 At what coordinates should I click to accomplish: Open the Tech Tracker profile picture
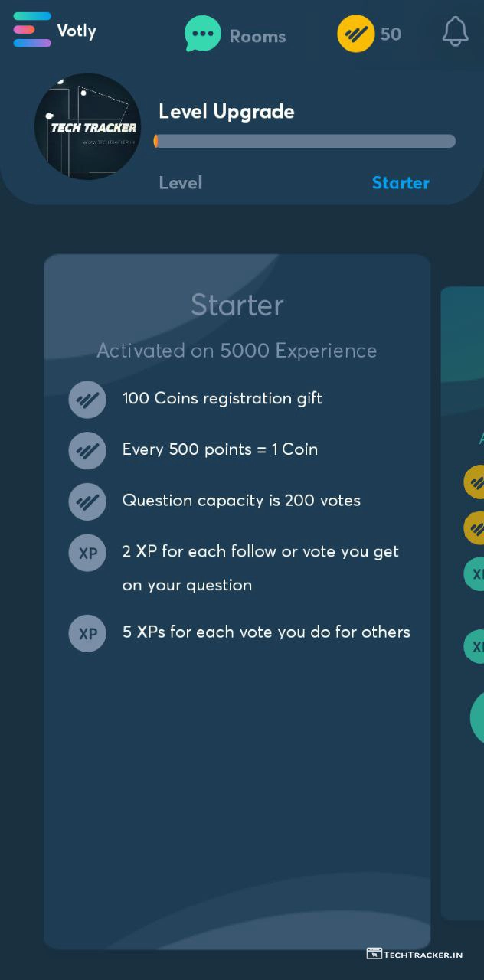click(87, 126)
